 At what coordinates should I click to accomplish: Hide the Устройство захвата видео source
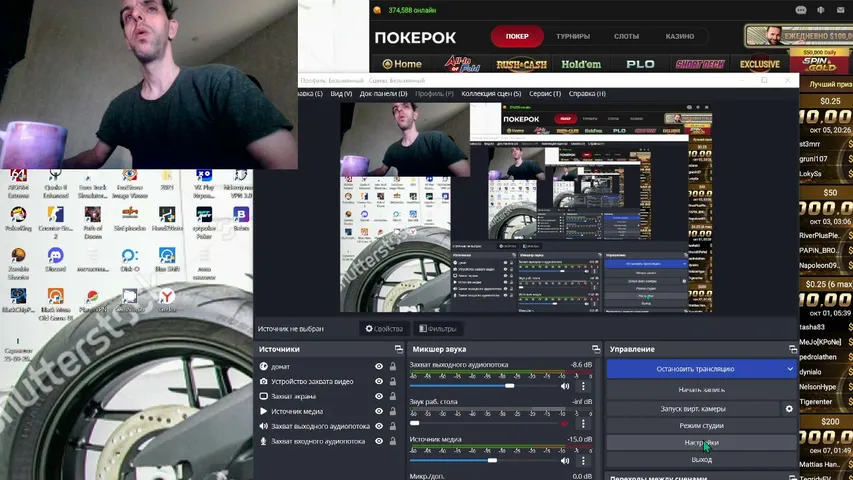[x=379, y=381]
